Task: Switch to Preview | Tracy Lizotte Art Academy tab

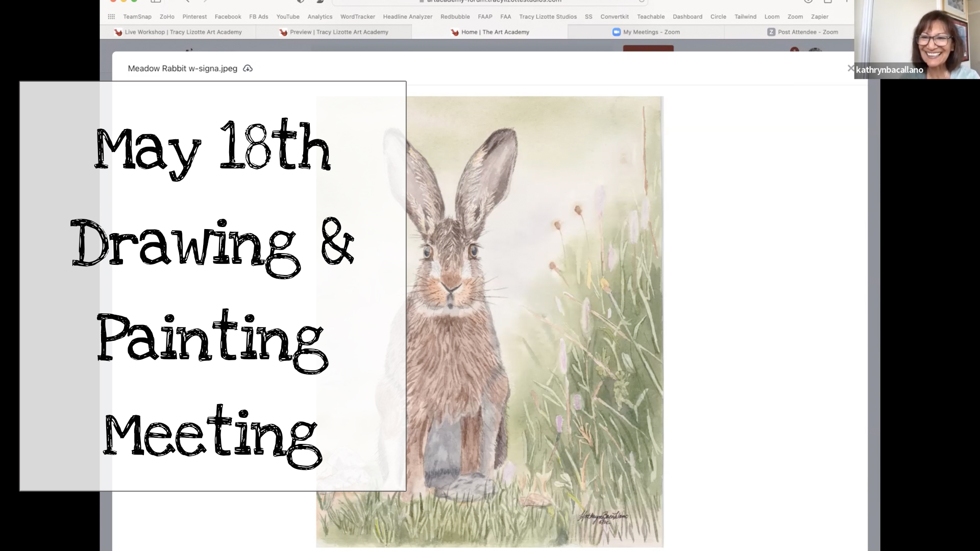Action: (x=334, y=32)
